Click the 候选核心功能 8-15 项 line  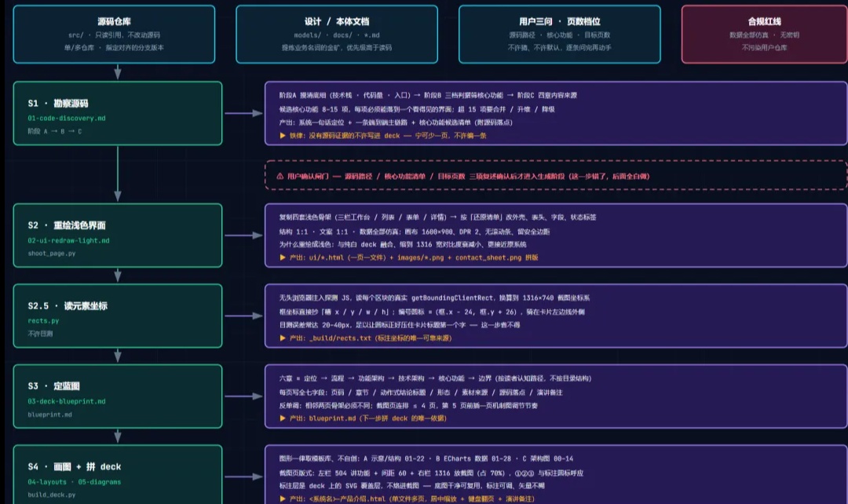(x=417, y=109)
